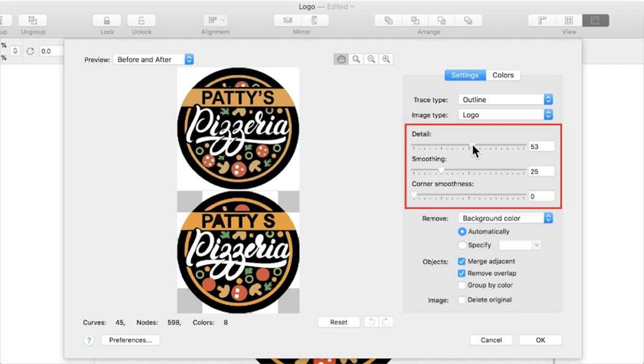Switch to the Colors tab
This screenshot has height=364, width=644.
click(x=503, y=75)
